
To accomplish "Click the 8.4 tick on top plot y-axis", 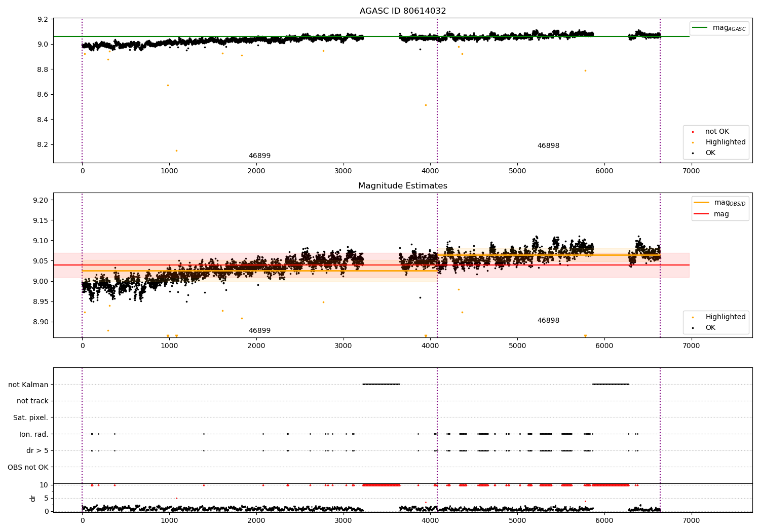I will tap(43, 120).
